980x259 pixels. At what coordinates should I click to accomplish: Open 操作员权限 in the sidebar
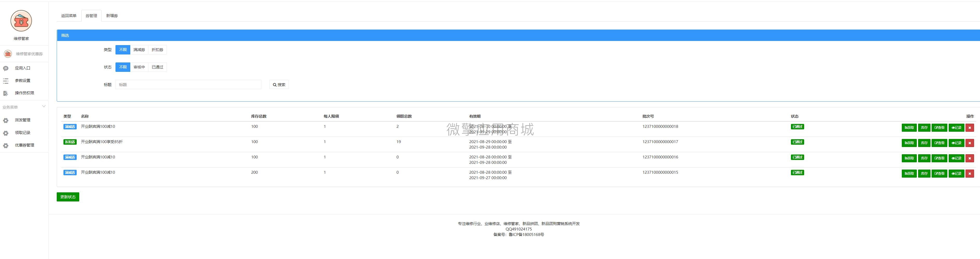24,93
